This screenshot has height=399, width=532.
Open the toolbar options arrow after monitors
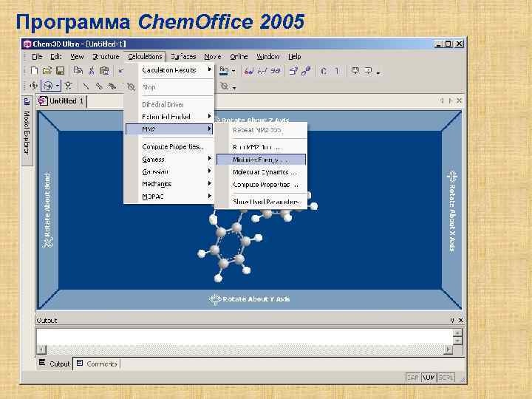[x=378, y=72]
